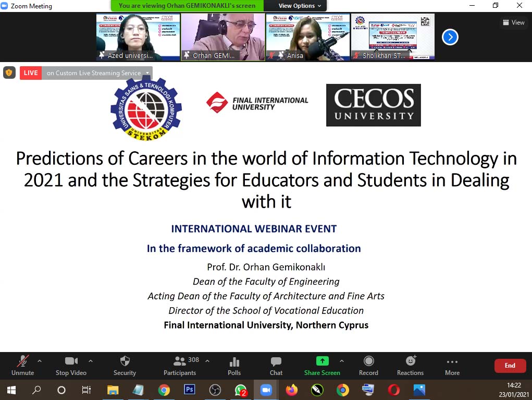The image size is (532, 400).
Task: Show next video thumbnails with blue arrow
Action: coord(450,37)
